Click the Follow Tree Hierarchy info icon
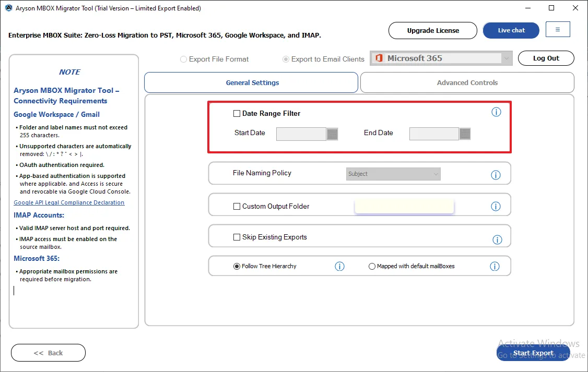The width and height of the screenshot is (588, 372). click(339, 267)
